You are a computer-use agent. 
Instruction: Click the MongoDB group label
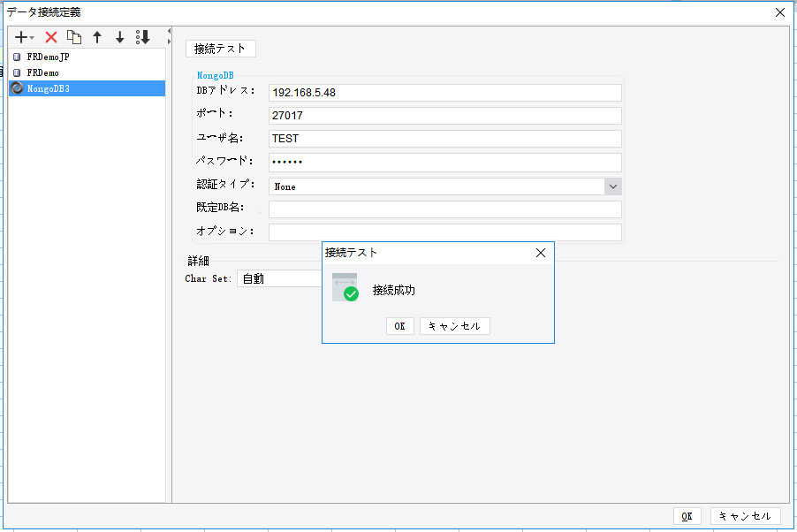click(x=215, y=75)
